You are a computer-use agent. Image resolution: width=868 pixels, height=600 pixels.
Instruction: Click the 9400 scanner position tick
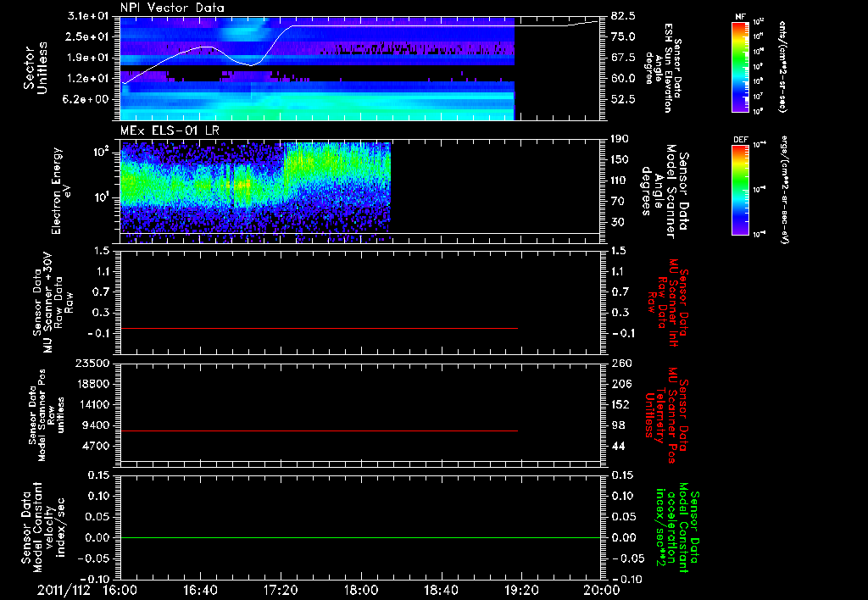coord(96,425)
